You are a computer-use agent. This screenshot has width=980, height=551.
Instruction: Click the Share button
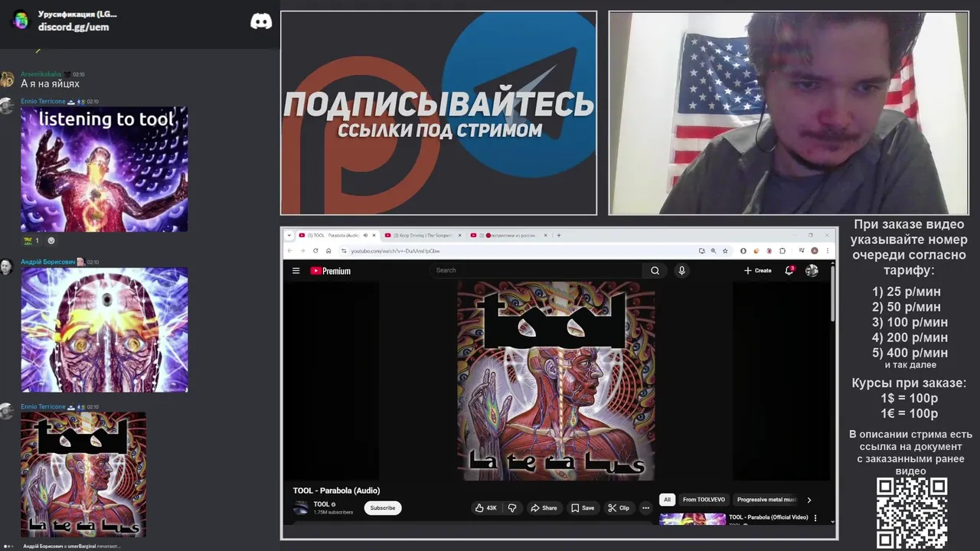tap(543, 508)
